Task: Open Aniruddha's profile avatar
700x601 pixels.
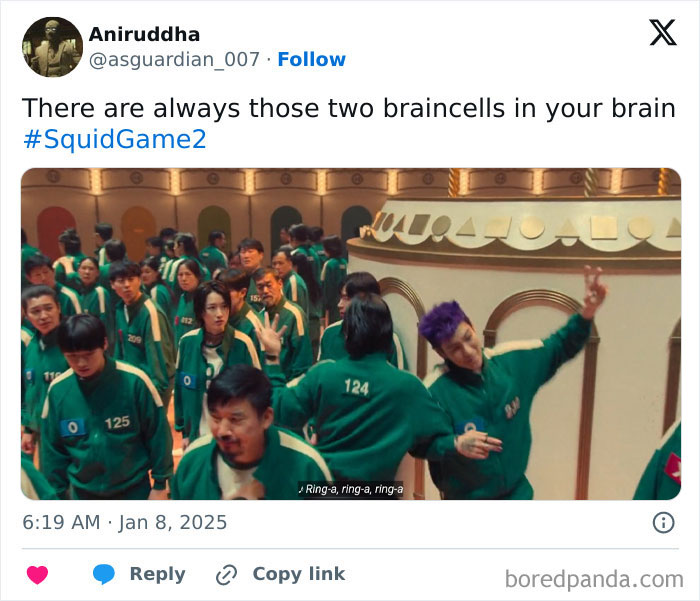Action: click(52, 47)
